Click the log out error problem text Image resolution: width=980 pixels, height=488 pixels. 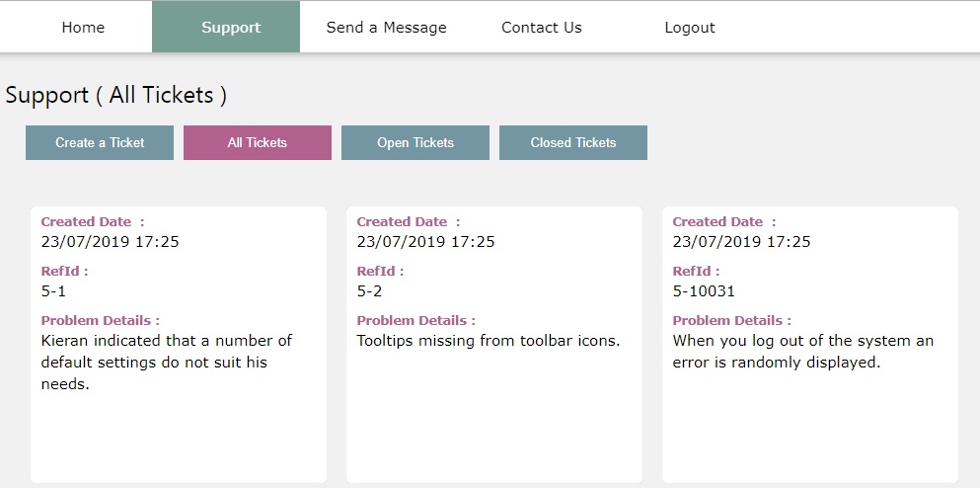pyautogui.click(x=803, y=352)
